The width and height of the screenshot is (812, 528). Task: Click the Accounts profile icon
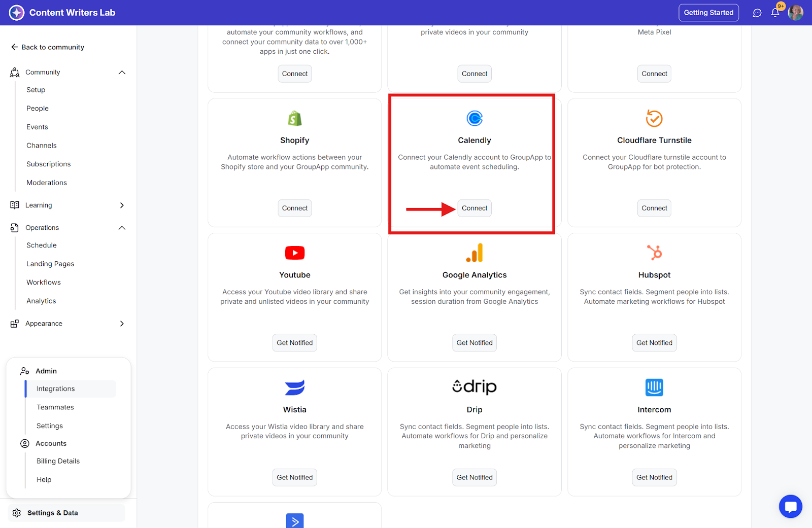25,444
